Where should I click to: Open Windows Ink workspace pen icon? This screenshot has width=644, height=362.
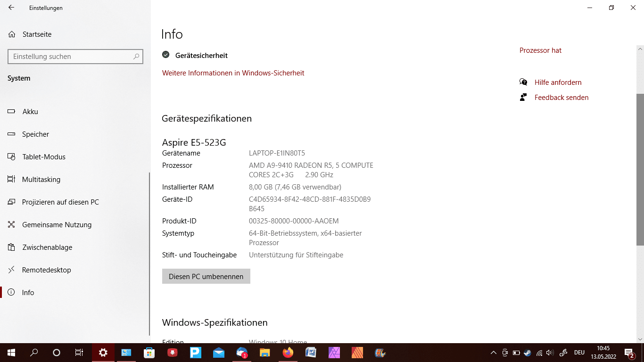tap(563, 353)
